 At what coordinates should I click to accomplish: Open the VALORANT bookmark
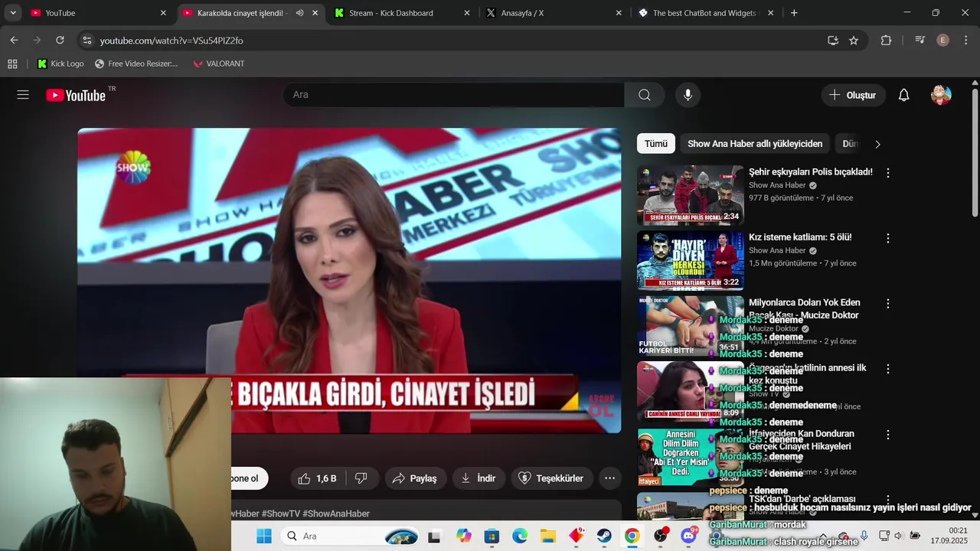pyautogui.click(x=219, y=64)
